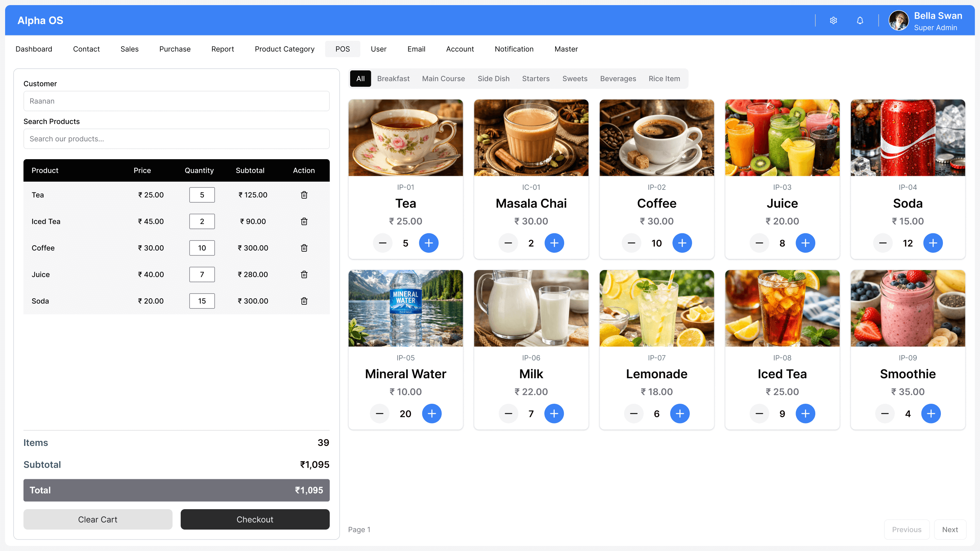This screenshot has width=980, height=551.
Task: Increase Lemonade quantity with plus button
Action: [x=680, y=414]
